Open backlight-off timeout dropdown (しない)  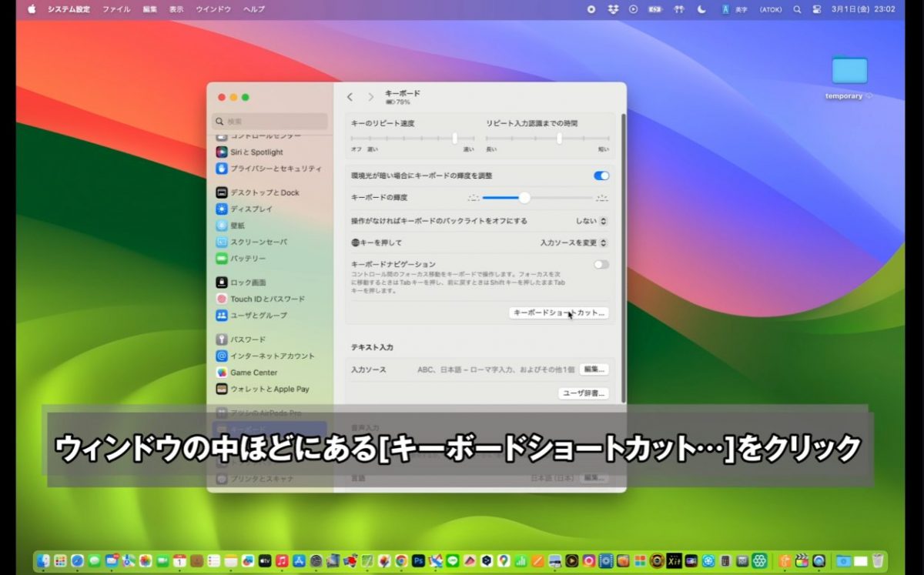(x=591, y=221)
